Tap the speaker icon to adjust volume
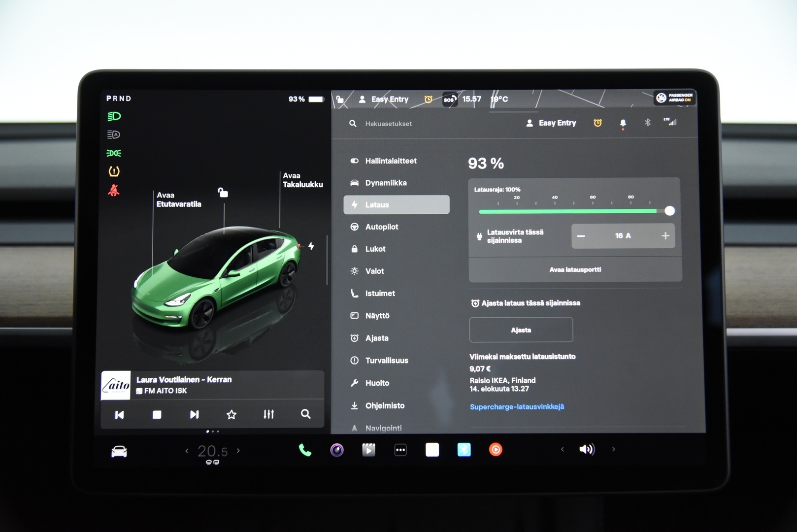Image resolution: width=797 pixels, height=532 pixels. tap(587, 449)
